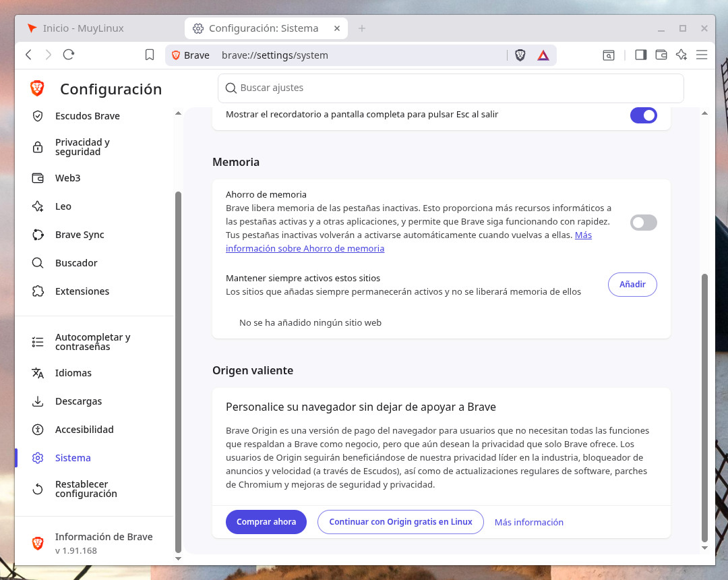Open the Brave Rewards triangle icon
The width and height of the screenshot is (728, 580).
tap(543, 55)
